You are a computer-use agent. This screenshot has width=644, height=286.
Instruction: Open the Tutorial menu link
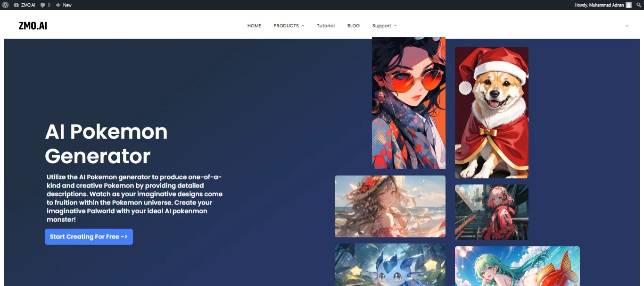(x=326, y=25)
